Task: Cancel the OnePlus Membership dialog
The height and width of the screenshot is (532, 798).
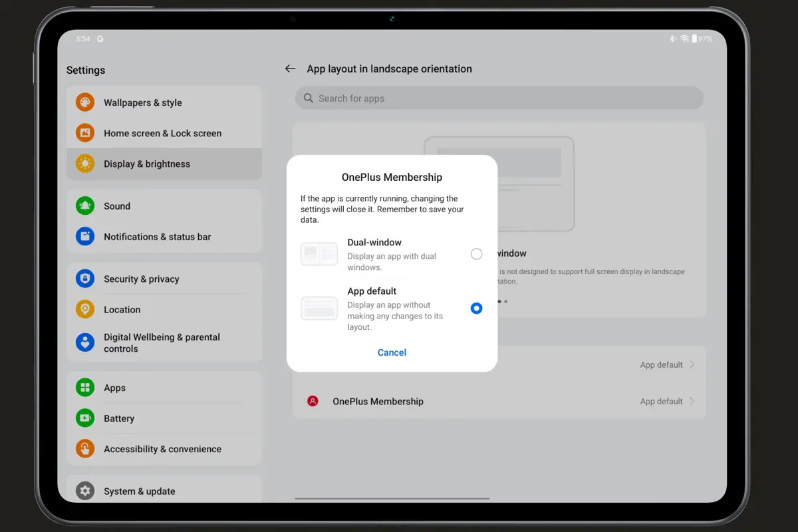Action: [x=392, y=352]
